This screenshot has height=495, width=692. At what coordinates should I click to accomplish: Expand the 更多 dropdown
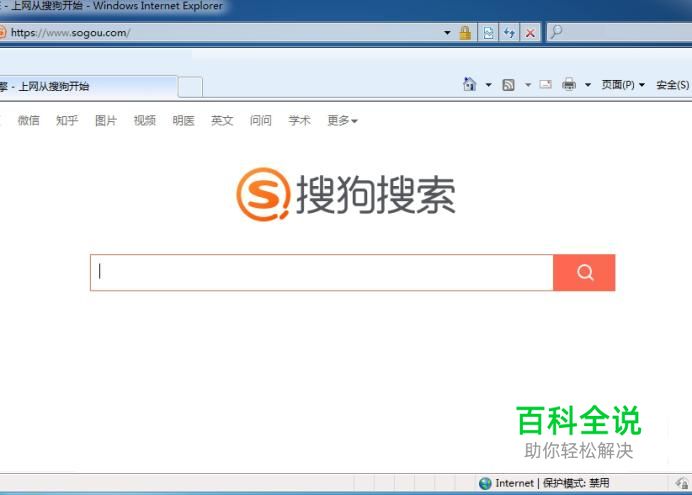point(342,120)
